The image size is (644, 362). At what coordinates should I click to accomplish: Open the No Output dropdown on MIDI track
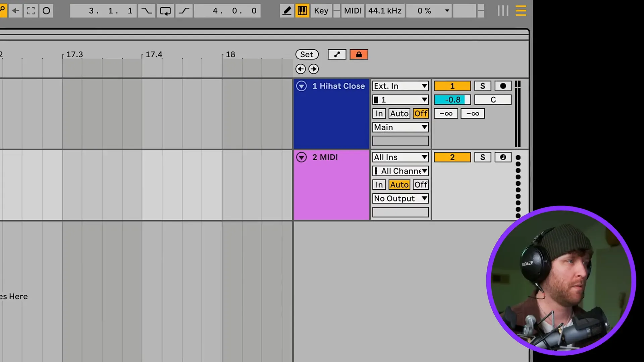coord(400,198)
